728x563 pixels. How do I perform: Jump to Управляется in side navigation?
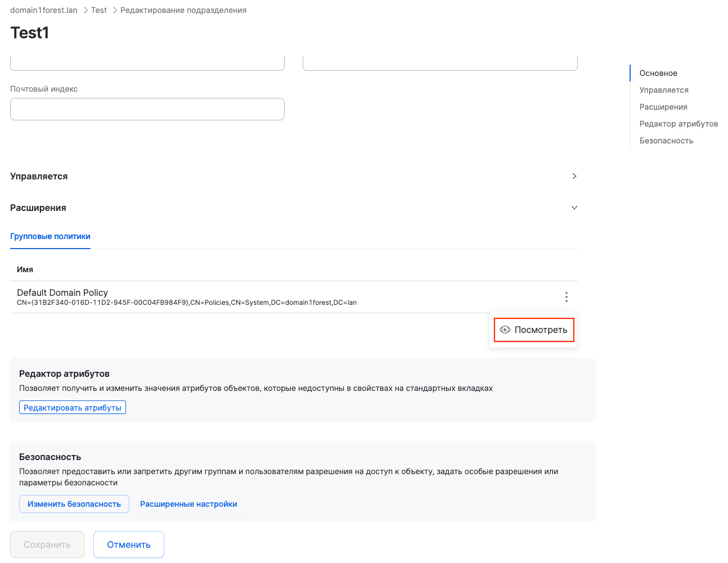coord(664,90)
